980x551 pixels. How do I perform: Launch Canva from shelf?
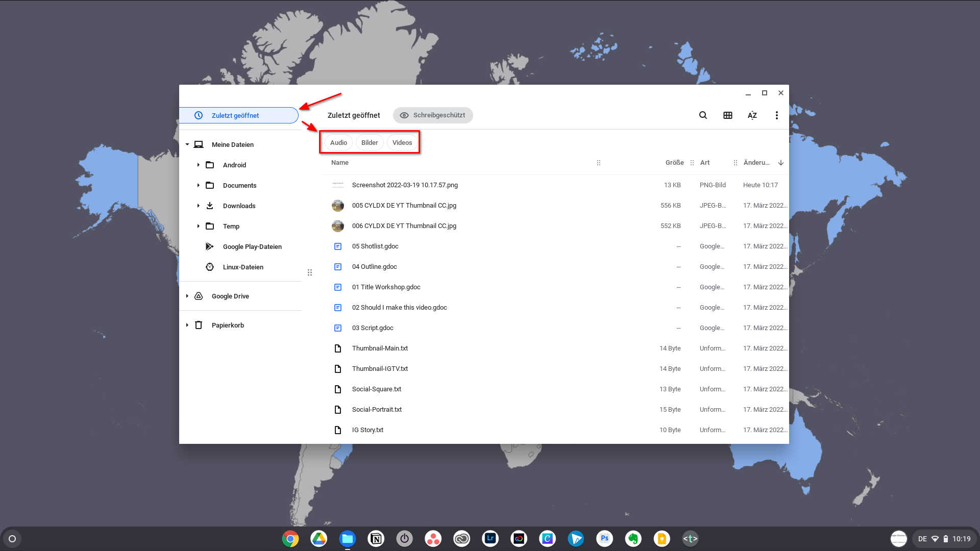point(548,539)
